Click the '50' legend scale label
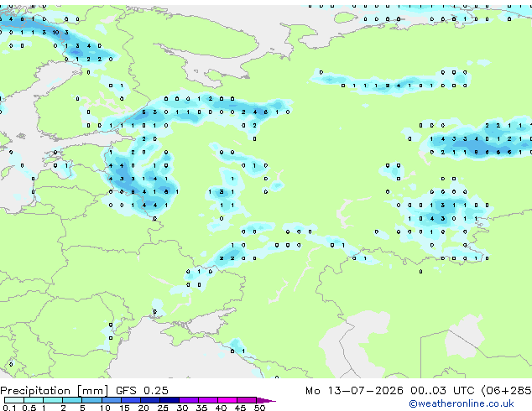532x411 pixels. [259, 408]
